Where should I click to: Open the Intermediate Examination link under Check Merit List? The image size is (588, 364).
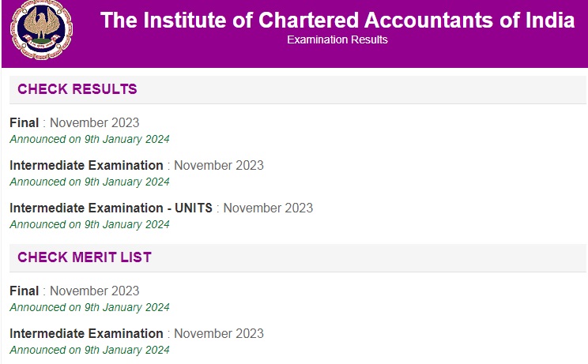(86, 334)
